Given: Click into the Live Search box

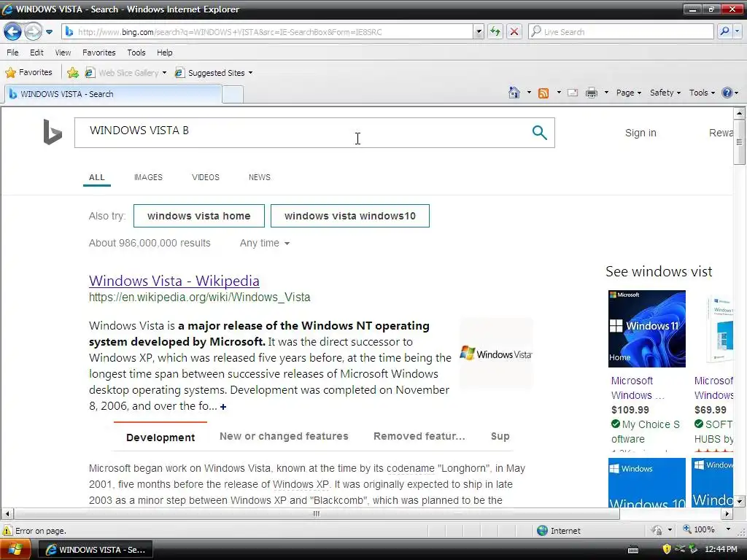Looking at the screenshot, I should 621,32.
